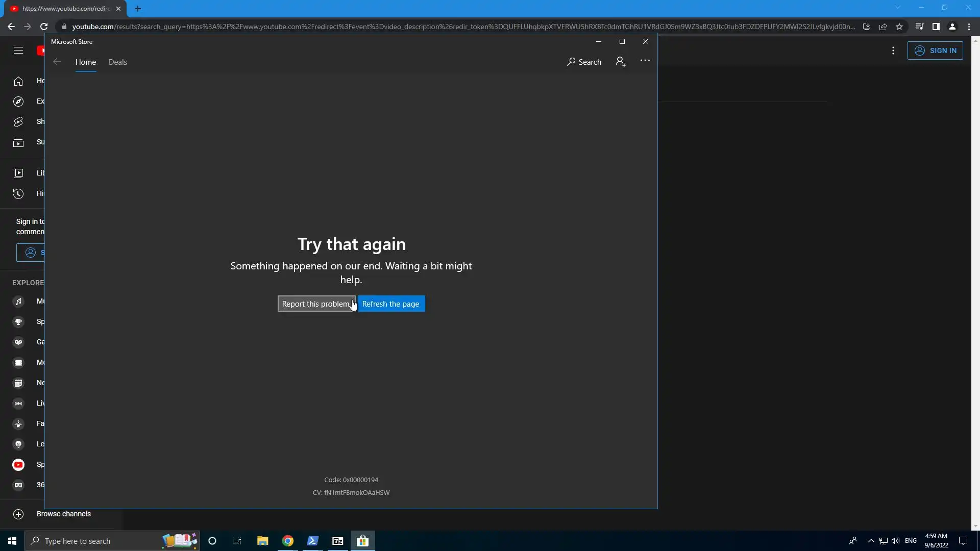Click the Refresh the page button
This screenshot has width=980, height=551.
pos(390,304)
